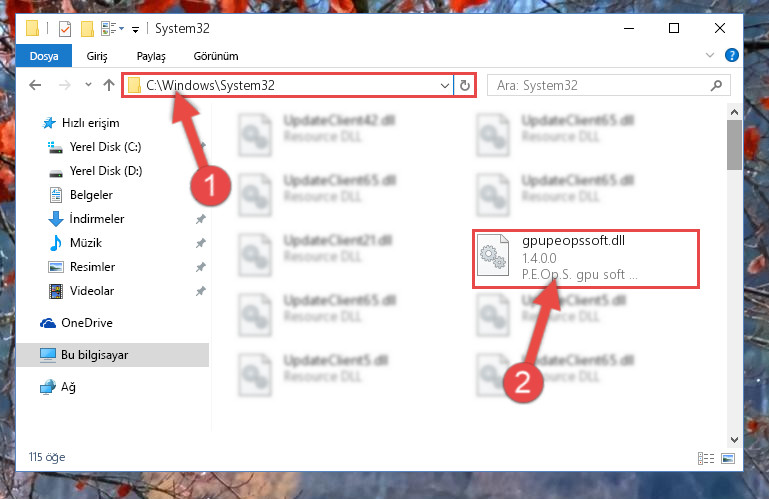769x499 pixels.
Task: Switch to large icons view layout
Action: coord(728,458)
